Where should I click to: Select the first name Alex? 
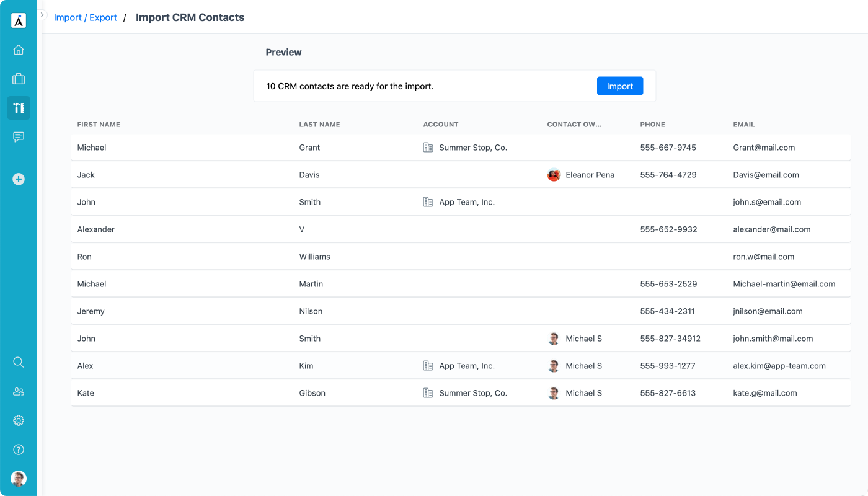click(x=86, y=366)
